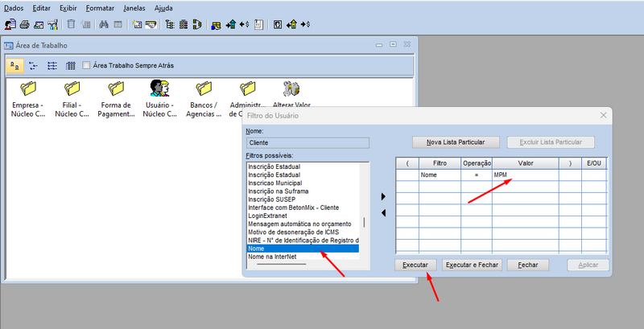Click the Fechar button

(x=528, y=265)
